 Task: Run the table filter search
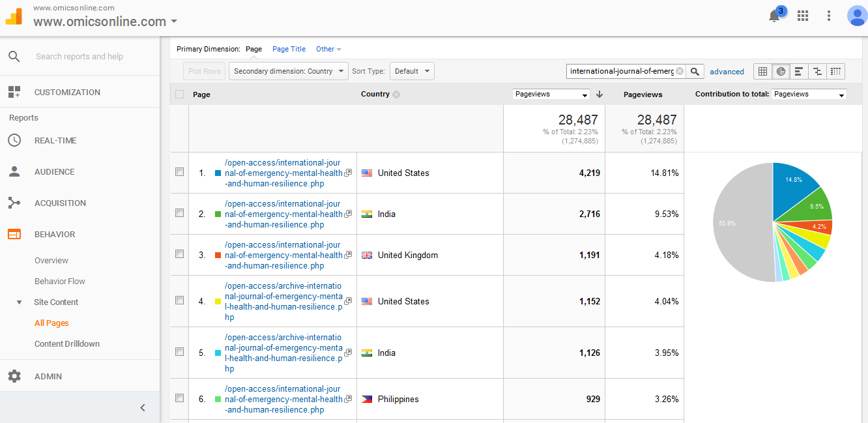[695, 71]
